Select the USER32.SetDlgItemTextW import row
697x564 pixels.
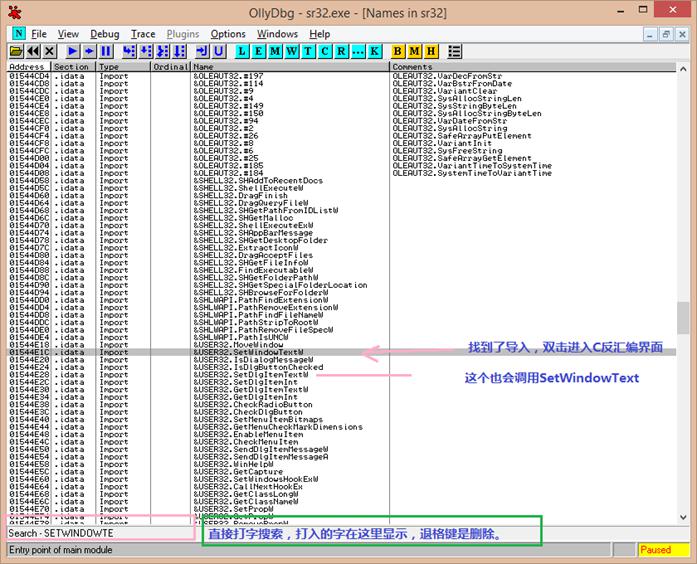coord(341,375)
